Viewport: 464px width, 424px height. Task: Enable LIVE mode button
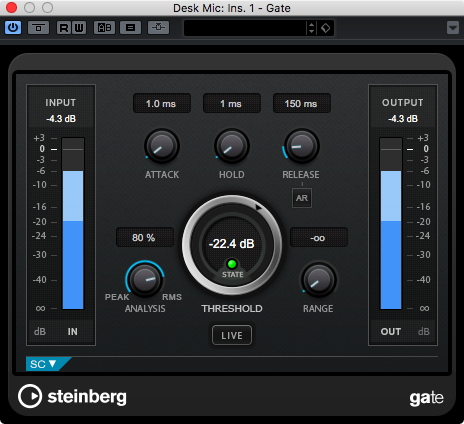tap(232, 335)
